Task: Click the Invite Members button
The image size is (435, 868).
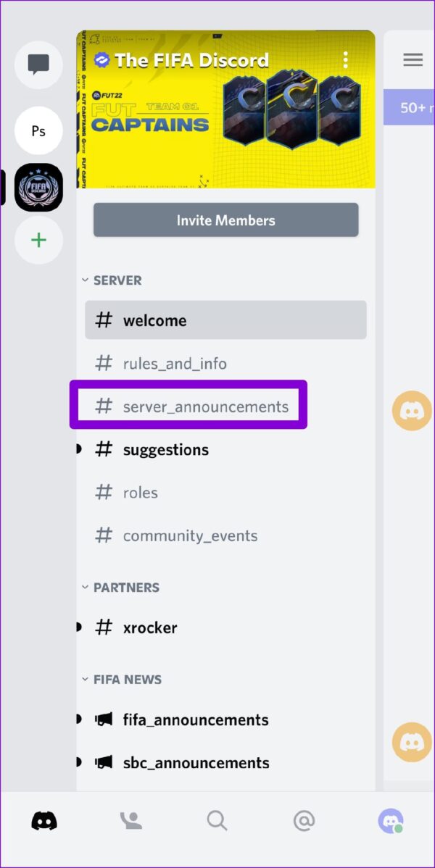Action: point(225,220)
